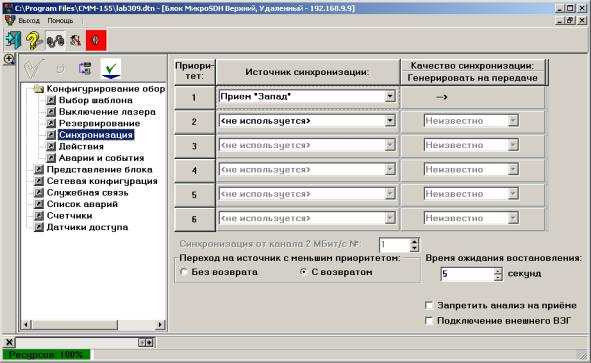Open priority 1 source dropdown Прием "Запад"
This screenshot has height=363, width=591.
tap(390, 96)
